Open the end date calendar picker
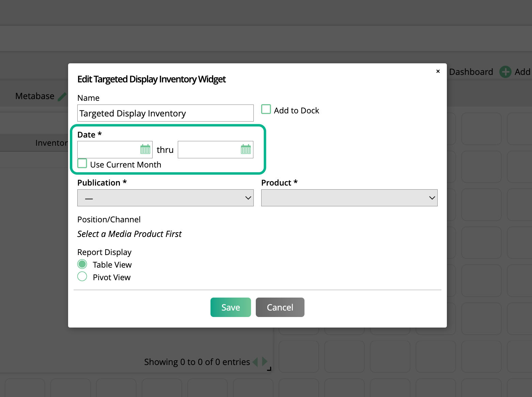532x397 pixels. coord(246,149)
